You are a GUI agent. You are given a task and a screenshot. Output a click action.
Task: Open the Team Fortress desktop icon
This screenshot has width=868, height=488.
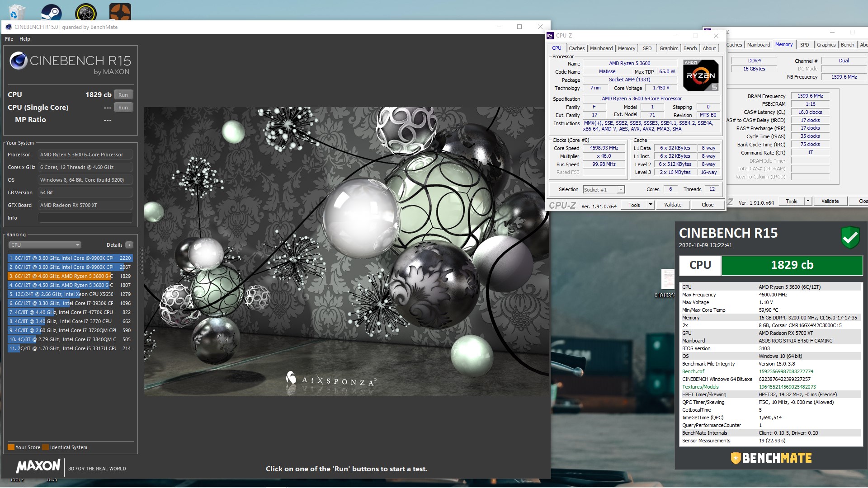pos(120,12)
